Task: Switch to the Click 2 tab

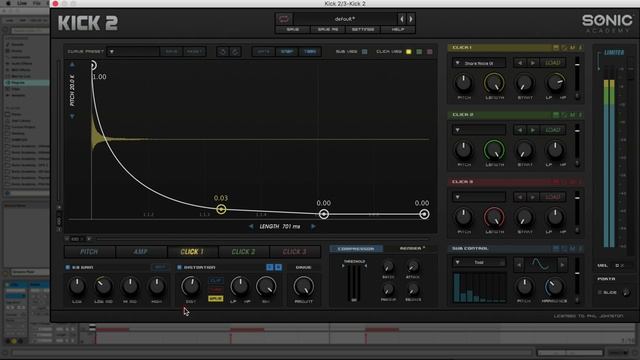Action: 243,252
